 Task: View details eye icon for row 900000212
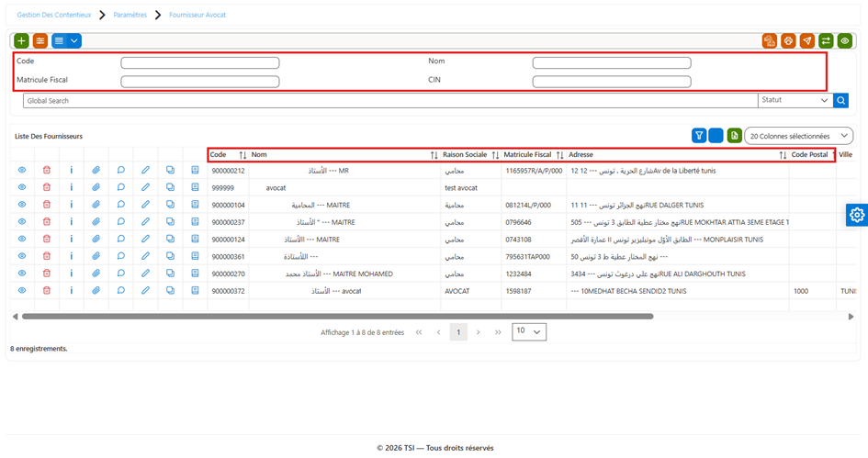pyautogui.click(x=22, y=171)
